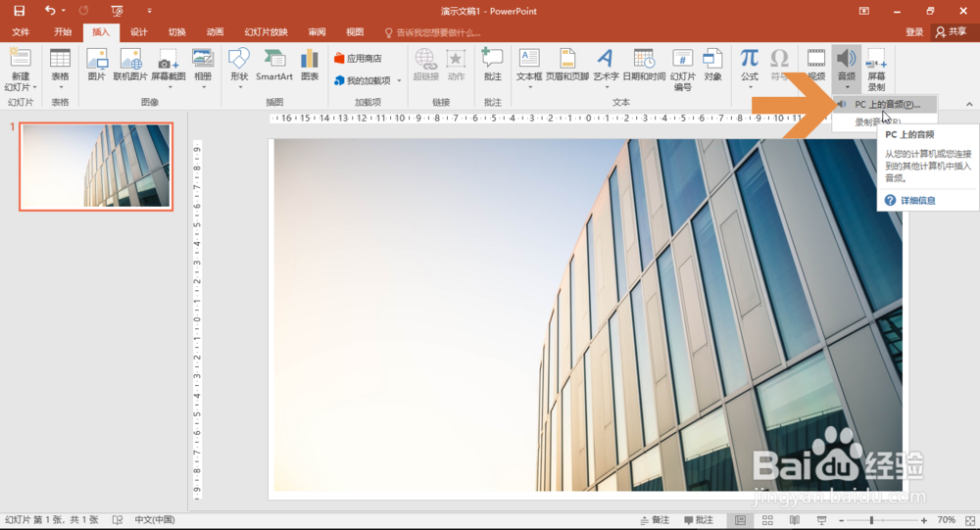
Task: Click language 中文(中国) in status bar
Action: (155, 520)
